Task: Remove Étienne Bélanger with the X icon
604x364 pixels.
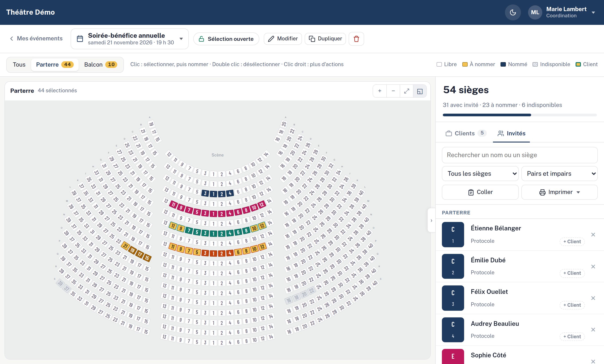Action: pyautogui.click(x=593, y=235)
